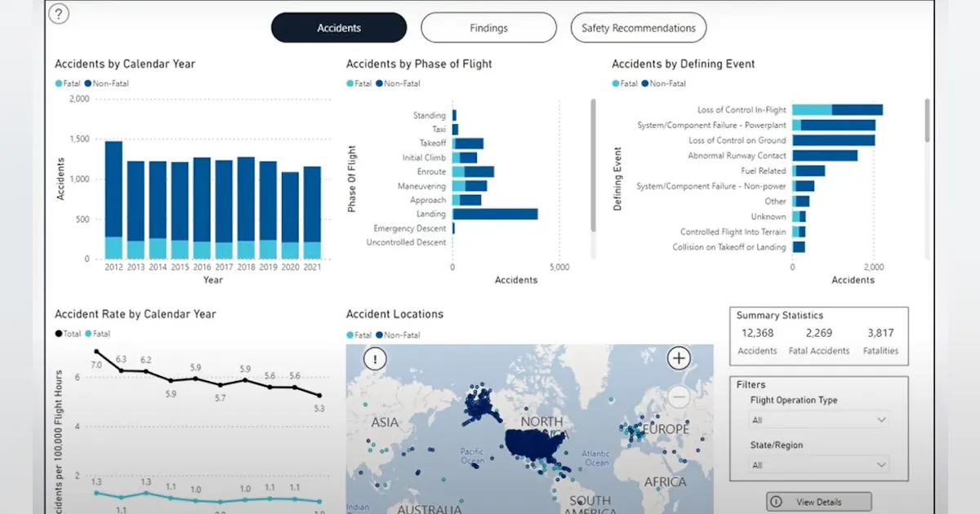980x514 pixels.
Task: Click the 12,368 Accidents statistic
Action: click(x=757, y=341)
